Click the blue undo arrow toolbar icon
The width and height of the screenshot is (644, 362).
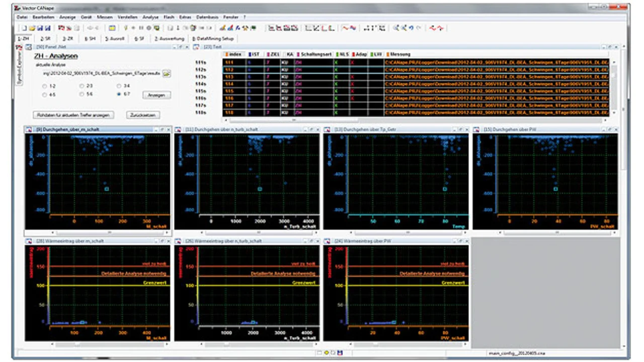(x=412, y=28)
